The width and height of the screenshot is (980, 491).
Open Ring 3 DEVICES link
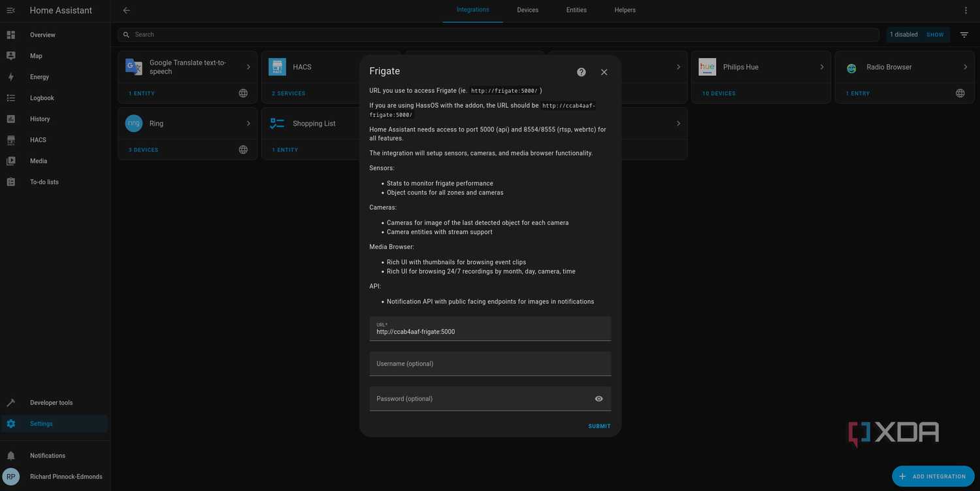(x=143, y=150)
